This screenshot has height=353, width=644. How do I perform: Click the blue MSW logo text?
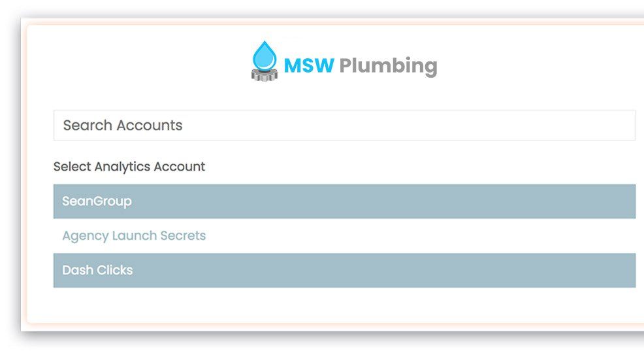309,65
